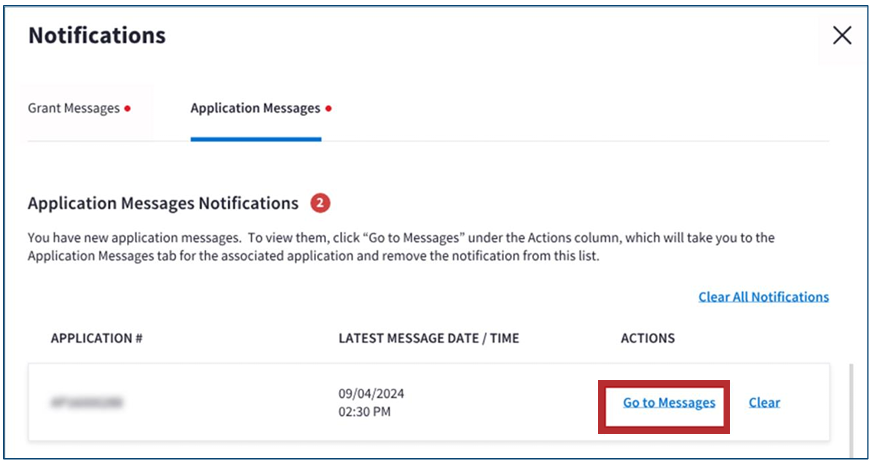This screenshot has height=464, width=875.
Task: Click the 09/04/2024 message date
Action: coord(371,393)
